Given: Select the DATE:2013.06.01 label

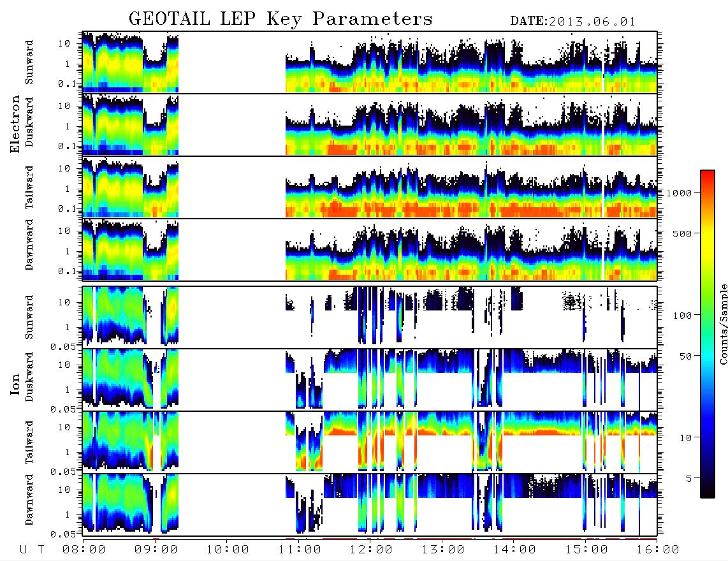Looking at the screenshot, I should (573, 22).
